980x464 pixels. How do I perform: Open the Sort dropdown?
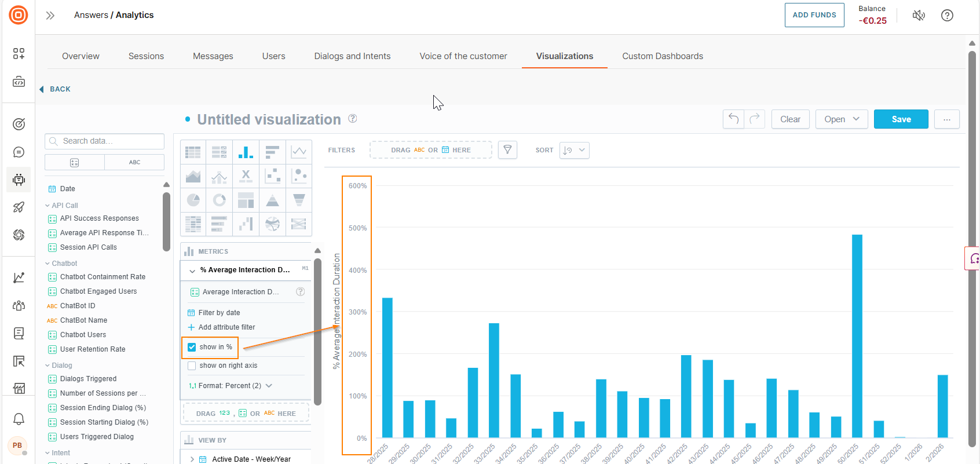pos(574,150)
